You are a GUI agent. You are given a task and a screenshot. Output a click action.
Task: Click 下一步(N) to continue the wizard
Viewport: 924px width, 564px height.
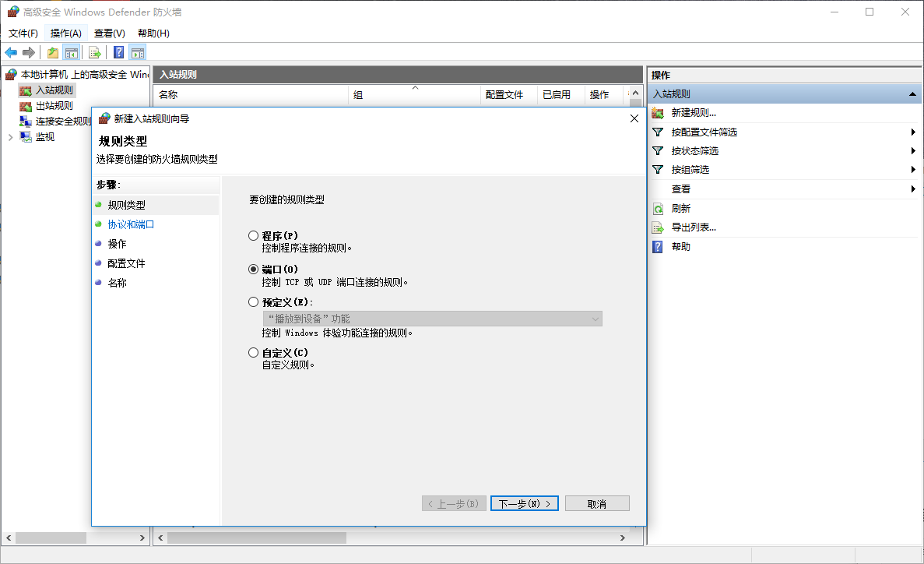[525, 504]
